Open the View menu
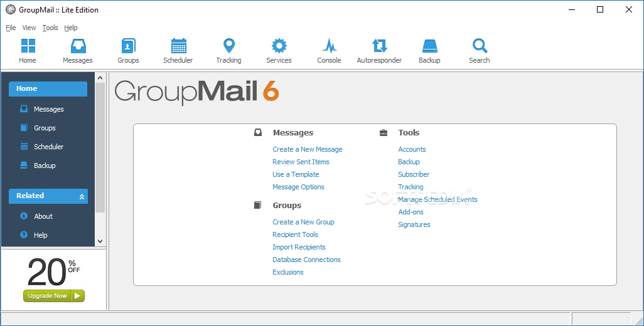 (x=29, y=28)
